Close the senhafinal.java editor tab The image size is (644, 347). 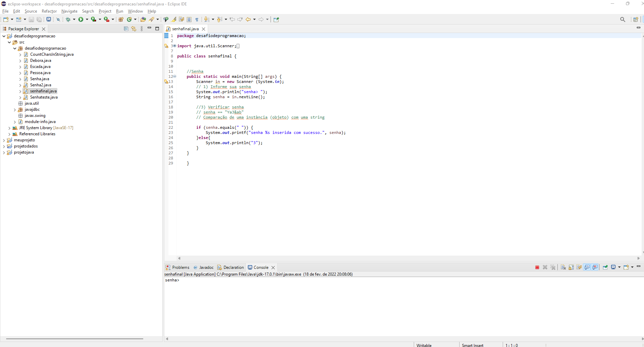pos(203,29)
